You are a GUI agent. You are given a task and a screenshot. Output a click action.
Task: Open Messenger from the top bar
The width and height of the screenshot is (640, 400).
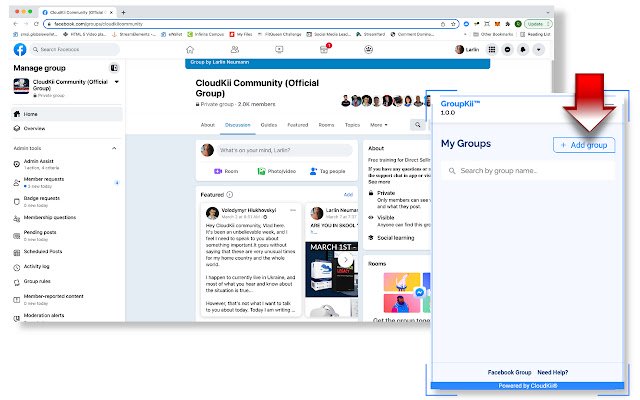[x=507, y=49]
